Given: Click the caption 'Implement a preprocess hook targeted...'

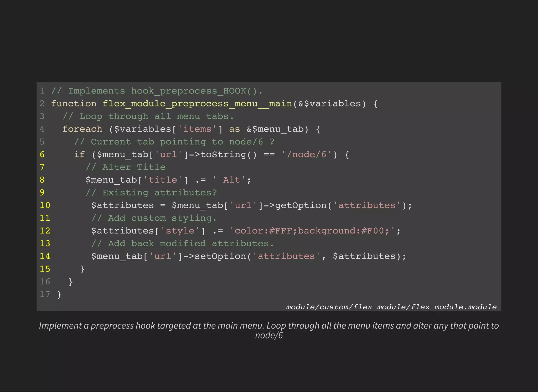Looking at the screenshot, I should (x=269, y=330).
